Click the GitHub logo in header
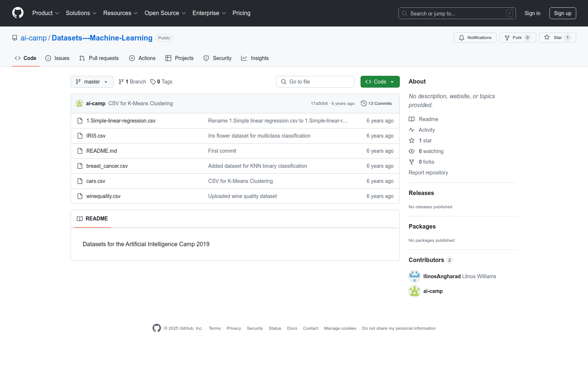588x368 pixels. pos(18,13)
